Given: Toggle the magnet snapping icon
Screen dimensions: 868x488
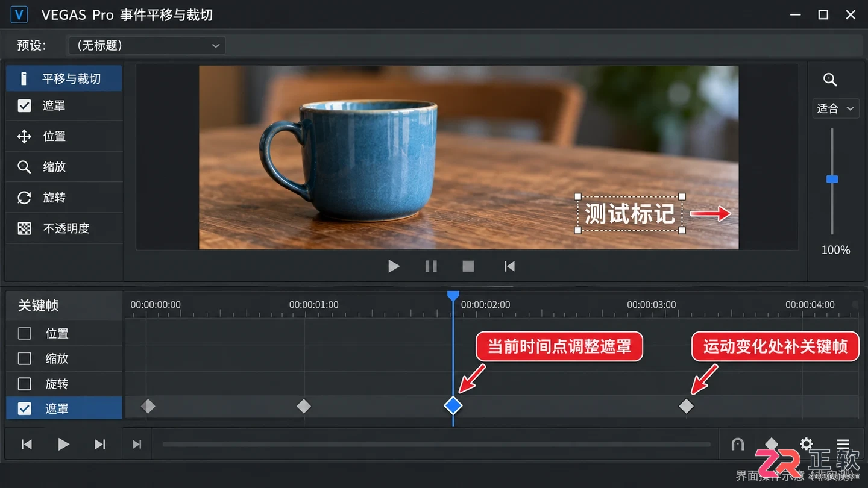Looking at the screenshot, I should click(737, 445).
